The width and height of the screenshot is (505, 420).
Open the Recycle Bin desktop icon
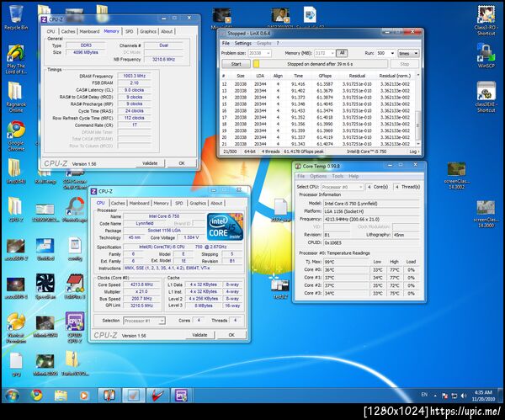(16, 19)
